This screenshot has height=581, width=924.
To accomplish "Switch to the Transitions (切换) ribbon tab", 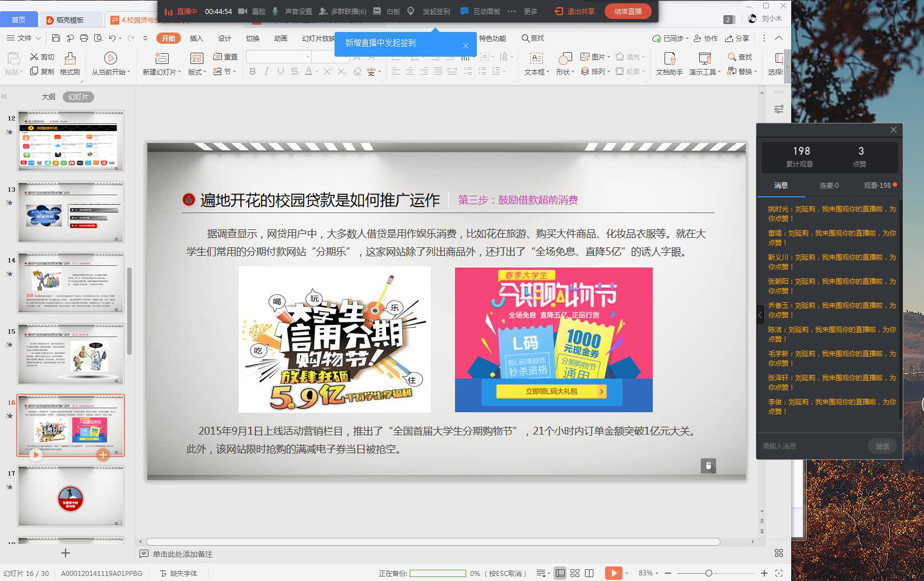I will [x=253, y=38].
